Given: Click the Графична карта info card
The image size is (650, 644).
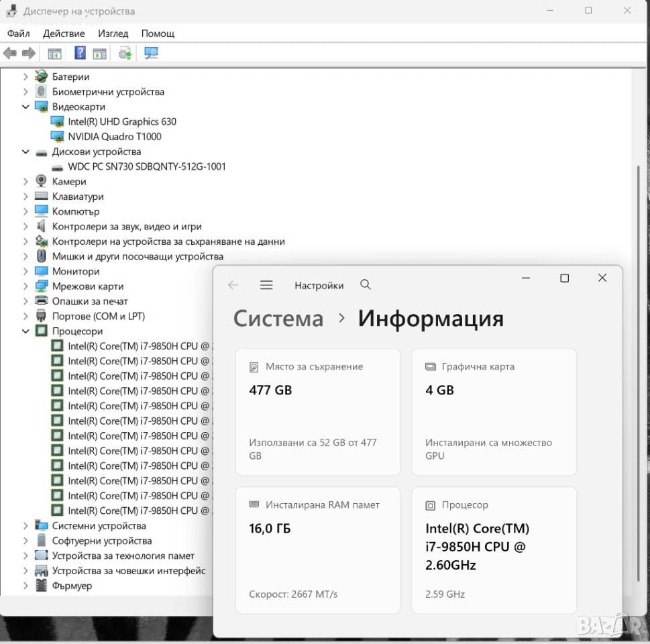Looking at the screenshot, I should click(x=494, y=412).
